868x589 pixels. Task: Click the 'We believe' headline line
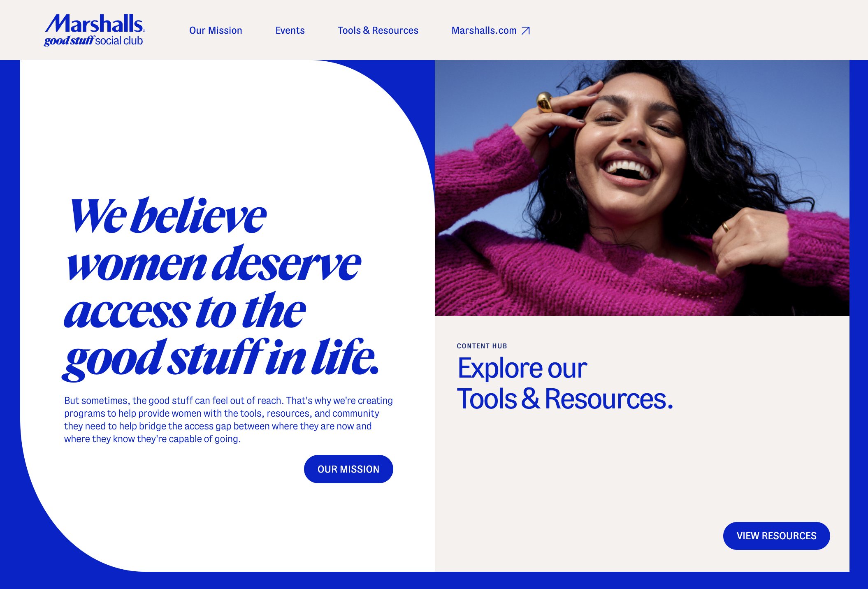(x=168, y=215)
